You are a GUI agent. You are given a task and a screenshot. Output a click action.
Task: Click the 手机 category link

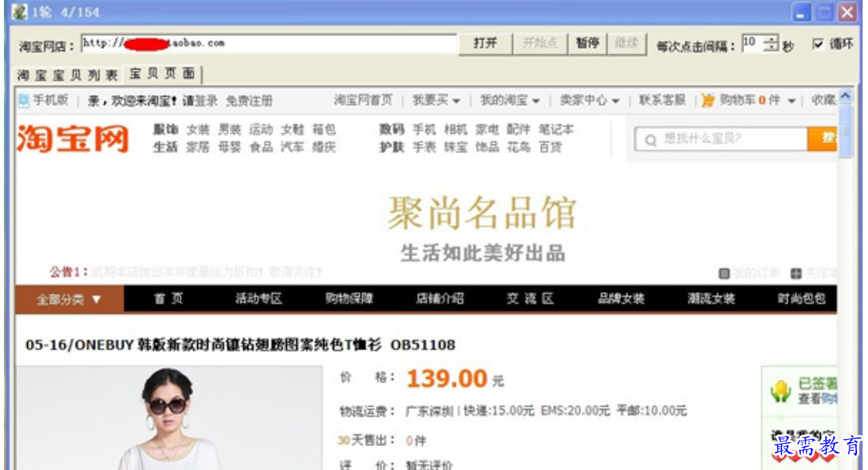[x=424, y=129]
